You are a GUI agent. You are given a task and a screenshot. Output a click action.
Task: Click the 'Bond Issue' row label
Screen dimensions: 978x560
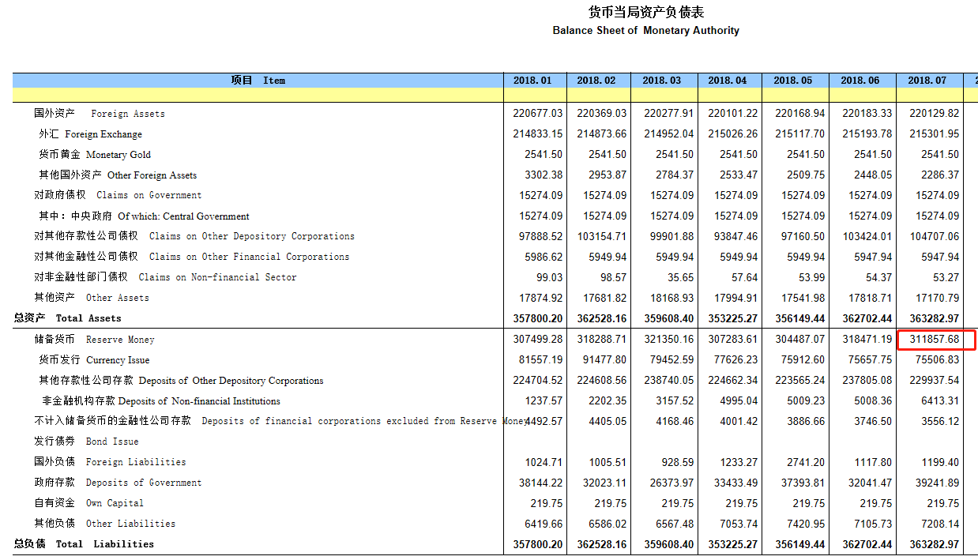(x=112, y=442)
